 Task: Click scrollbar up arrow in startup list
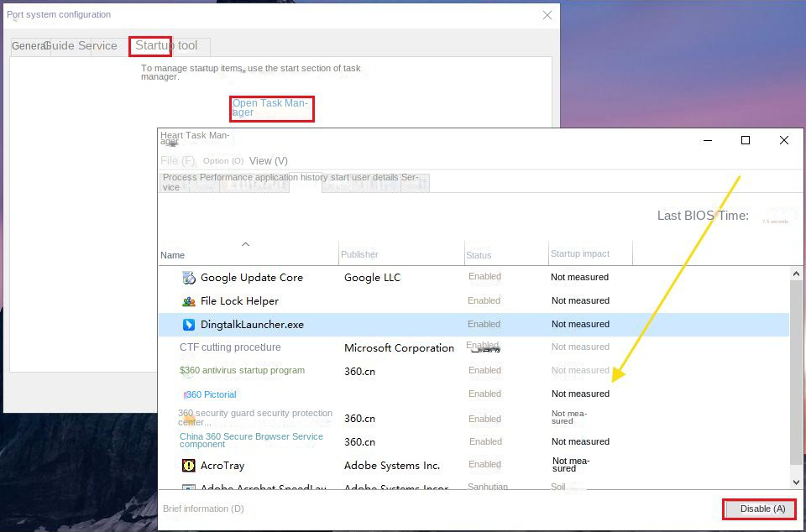pyautogui.click(x=796, y=274)
